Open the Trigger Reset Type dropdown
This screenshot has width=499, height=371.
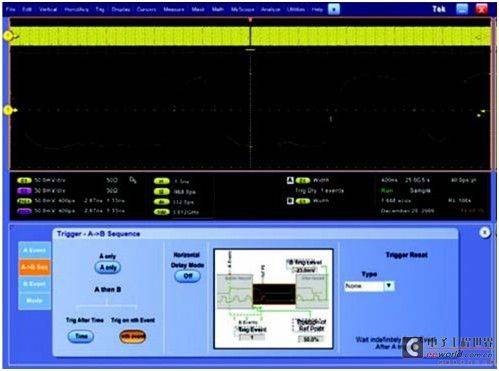click(369, 286)
